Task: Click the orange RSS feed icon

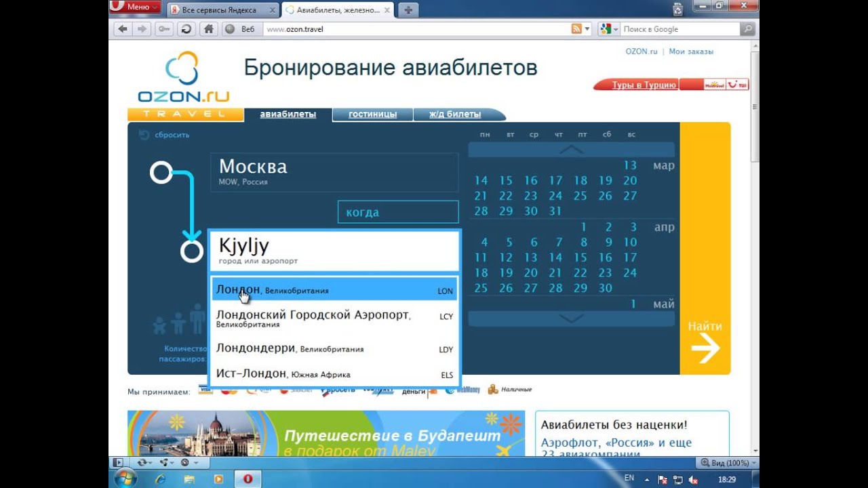Action: [x=576, y=29]
